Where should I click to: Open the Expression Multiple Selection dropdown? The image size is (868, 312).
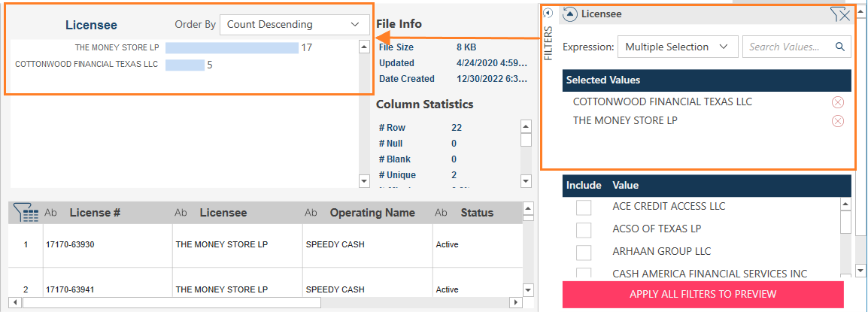[677, 47]
